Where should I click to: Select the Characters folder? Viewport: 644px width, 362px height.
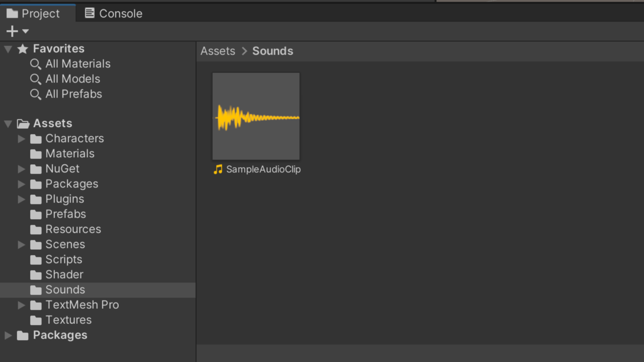coord(75,138)
